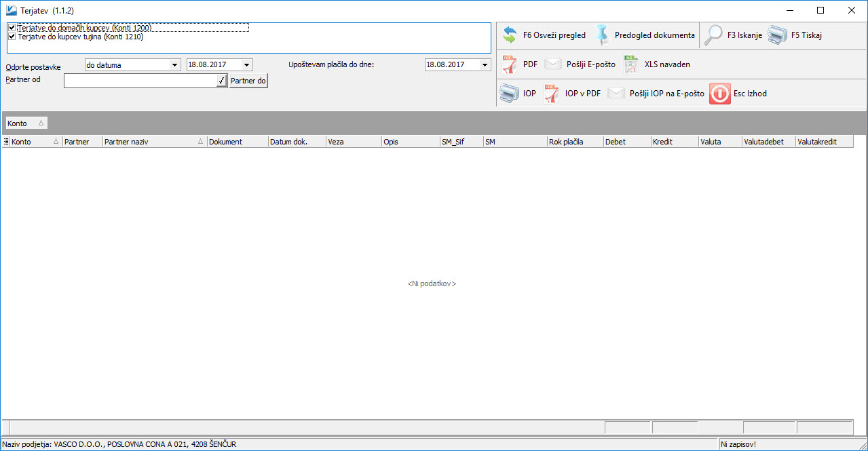Viewport: 868px width, 451px height.
Task: Click the Valutakredit column header
Action: 825,142
